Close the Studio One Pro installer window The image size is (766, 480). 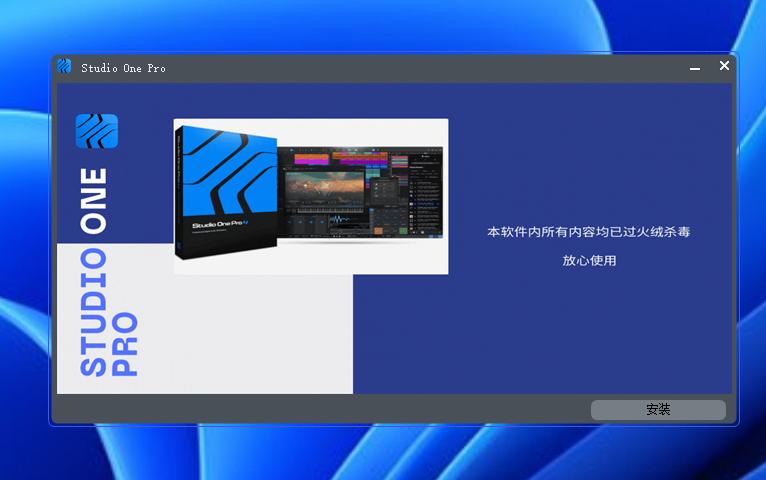click(x=724, y=65)
